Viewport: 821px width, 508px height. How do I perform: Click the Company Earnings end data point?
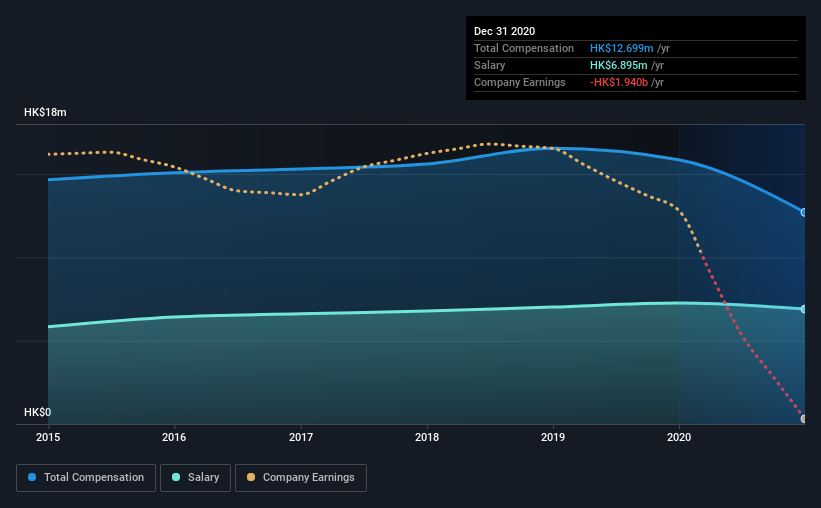click(x=804, y=418)
